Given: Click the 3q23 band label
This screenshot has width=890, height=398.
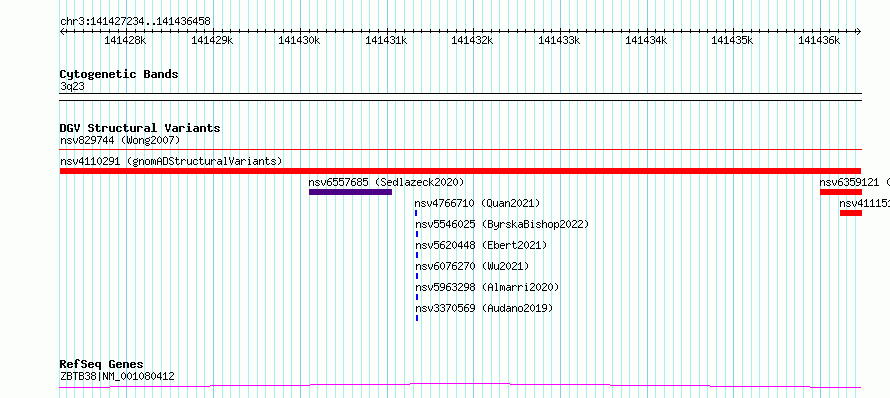Looking at the screenshot, I should click(x=72, y=86).
